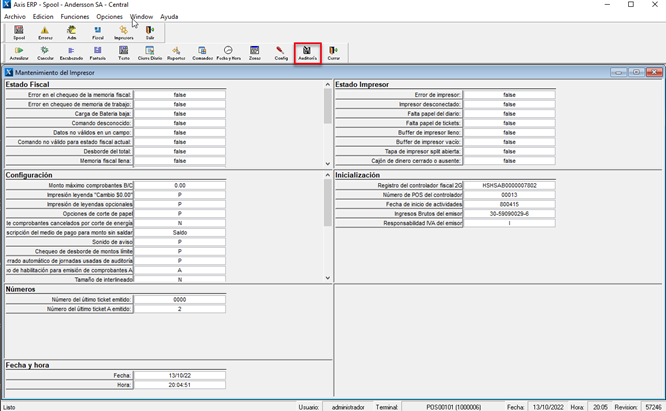Open the Ayuda menu
The image size is (666, 411).
click(169, 17)
